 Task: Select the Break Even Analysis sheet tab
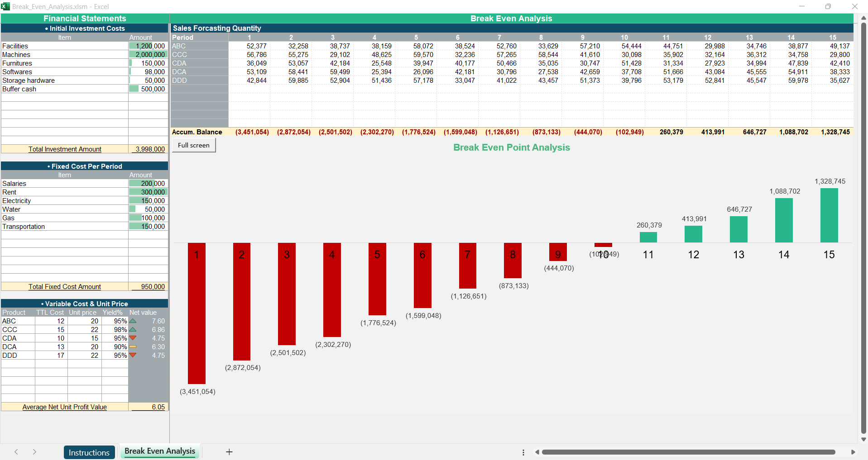[160, 451]
